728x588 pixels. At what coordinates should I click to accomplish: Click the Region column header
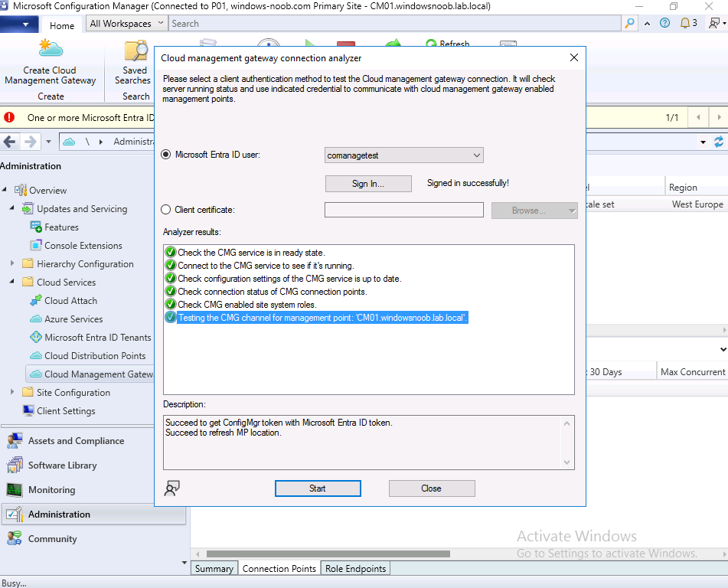[697, 187]
